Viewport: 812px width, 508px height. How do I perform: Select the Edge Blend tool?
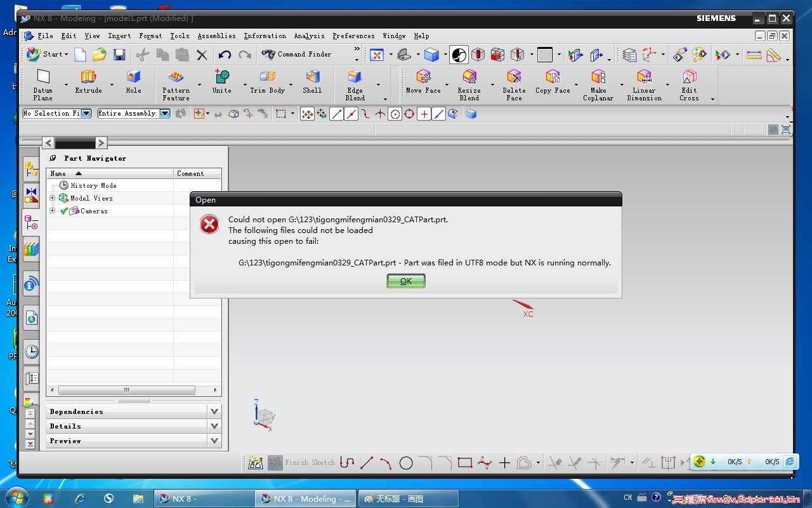[355, 85]
